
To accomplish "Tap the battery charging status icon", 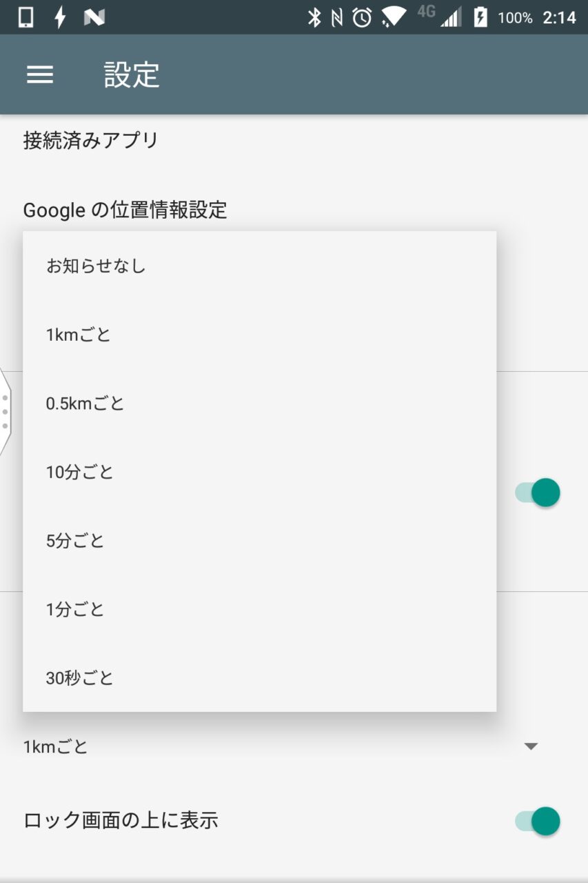I will tap(480, 18).
